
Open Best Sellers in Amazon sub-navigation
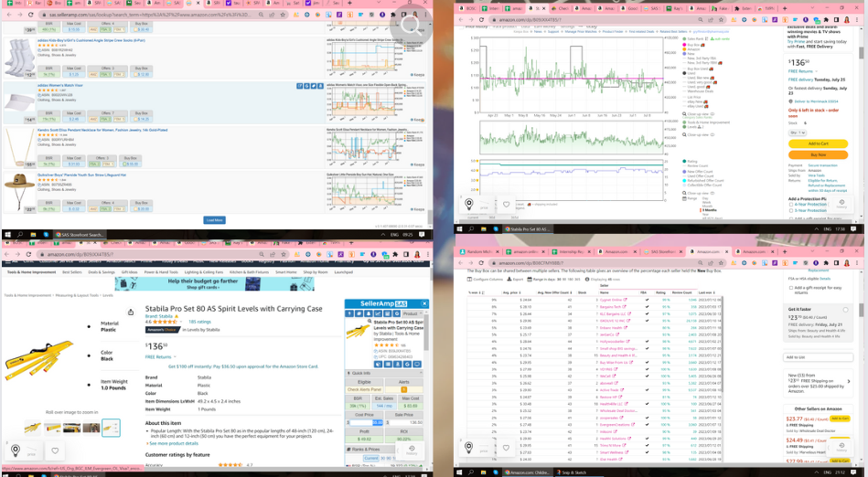tap(72, 272)
